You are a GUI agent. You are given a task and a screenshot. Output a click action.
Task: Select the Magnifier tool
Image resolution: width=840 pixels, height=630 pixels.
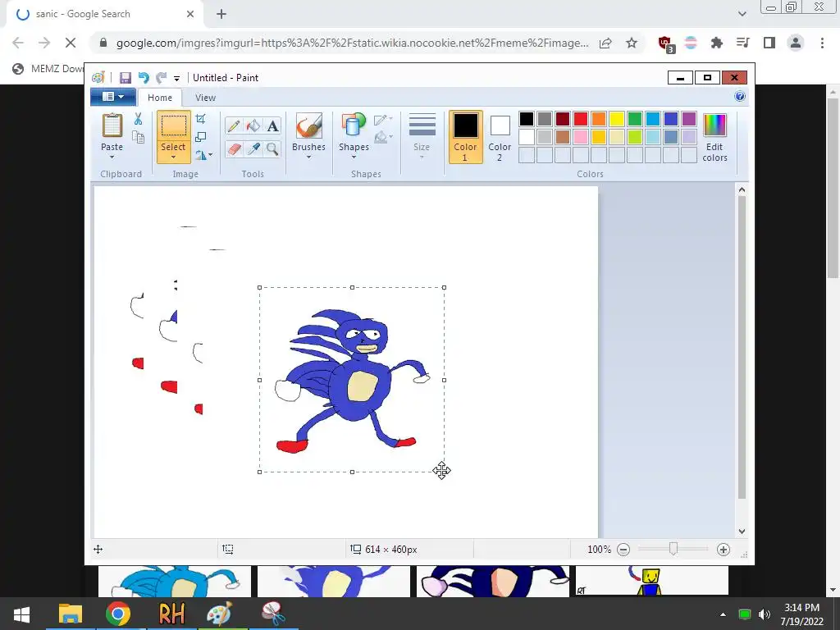coord(272,148)
